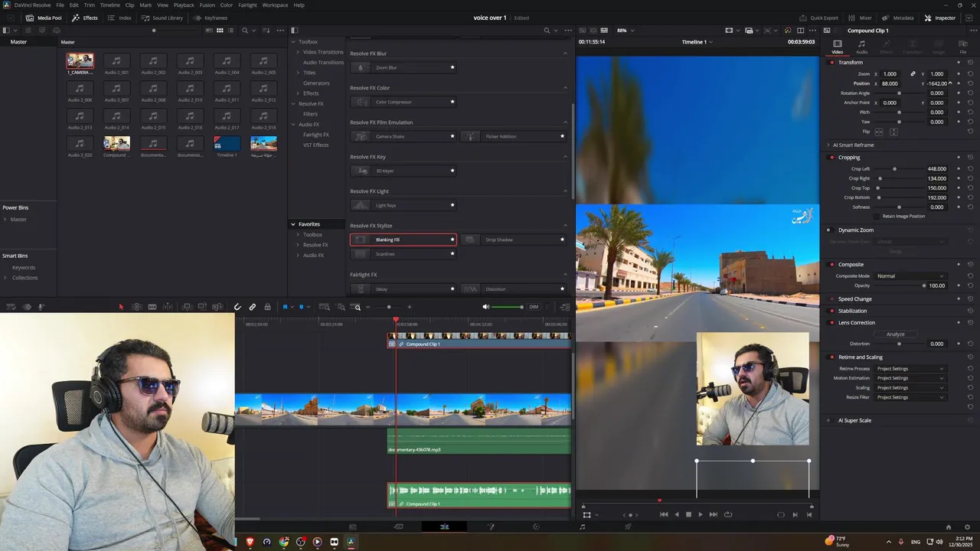Screen dimensions: 980x551
Task: Click the vertical Flip icon
Action: pyautogui.click(x=893, y=132)
